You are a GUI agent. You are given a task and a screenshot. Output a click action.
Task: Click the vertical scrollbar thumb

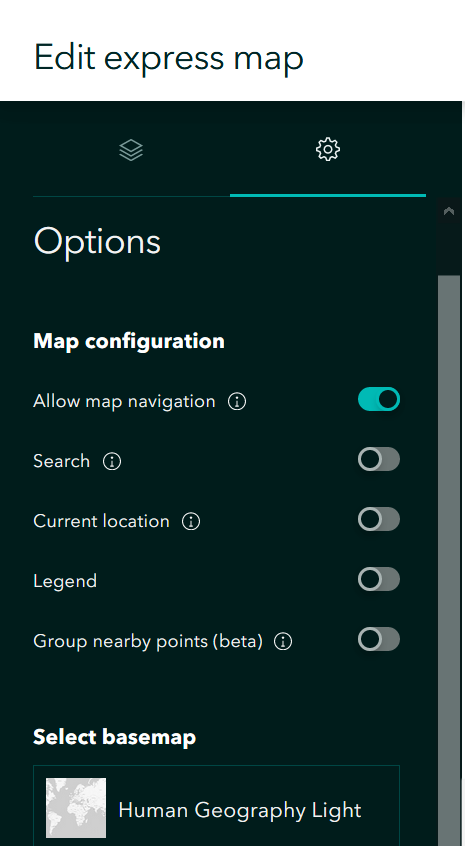(x=449, y=561)
